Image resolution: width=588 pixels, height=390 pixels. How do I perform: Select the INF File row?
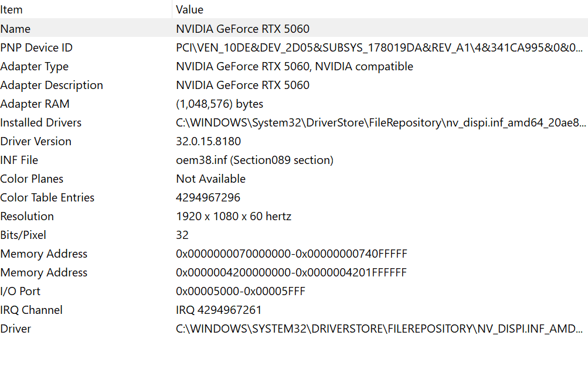[19, 160]
